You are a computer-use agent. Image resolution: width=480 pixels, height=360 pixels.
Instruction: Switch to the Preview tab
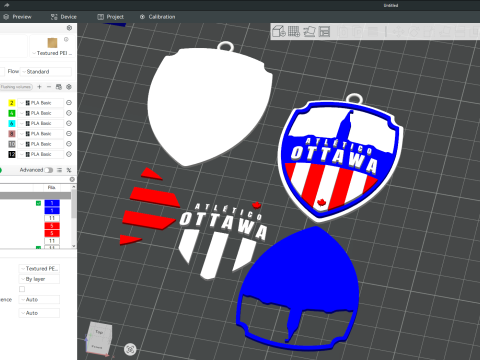(x=17, y=17)
